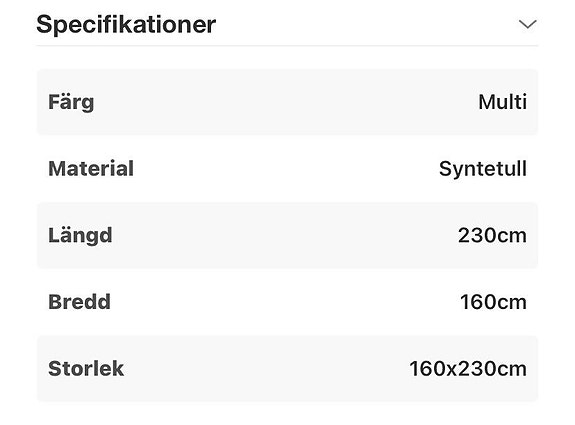Select the Bredd row label
575x425 pixels.
click(x=80, y=302)
